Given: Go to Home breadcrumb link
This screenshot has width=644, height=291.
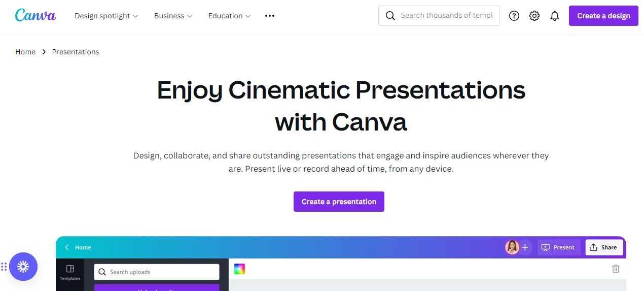Looking at the screenshot, I should (x=25, y=52).
